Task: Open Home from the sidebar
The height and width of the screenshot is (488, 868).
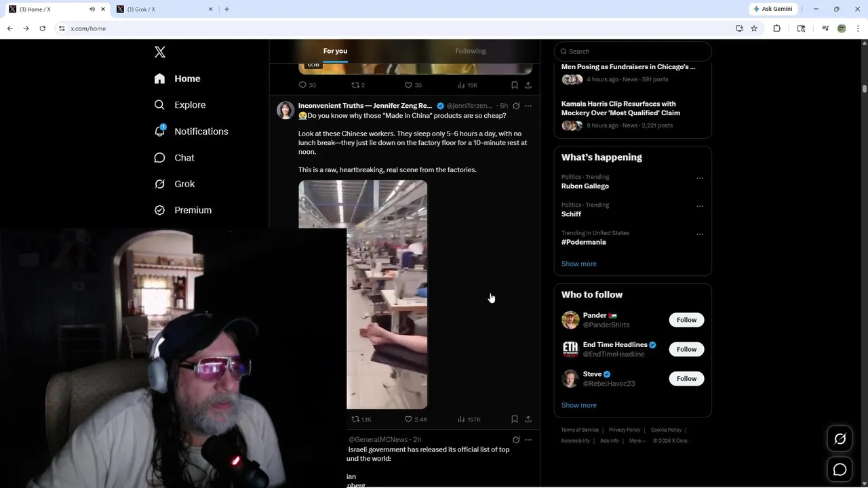Action: [177, 79]
